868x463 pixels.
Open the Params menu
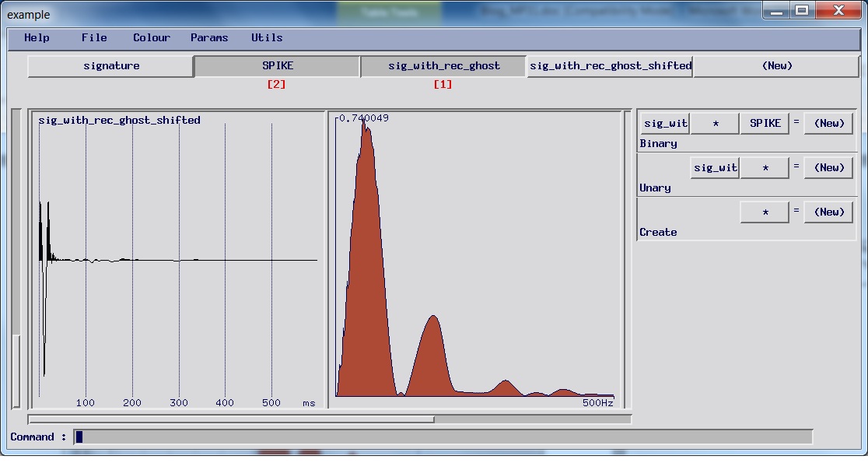(209, 37)
